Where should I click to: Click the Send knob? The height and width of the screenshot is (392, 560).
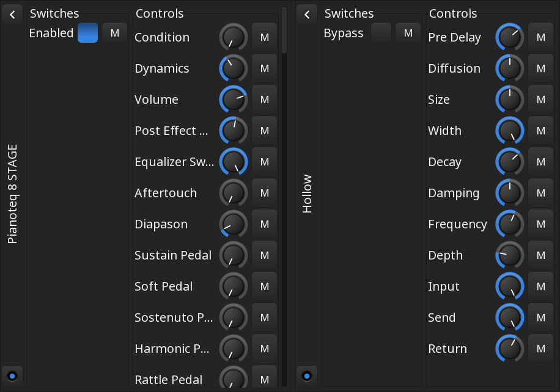coord(510,318)
